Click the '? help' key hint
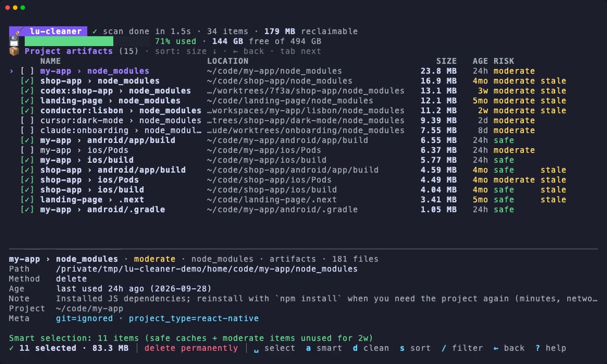The image size is (607, 364). (551, 348)
